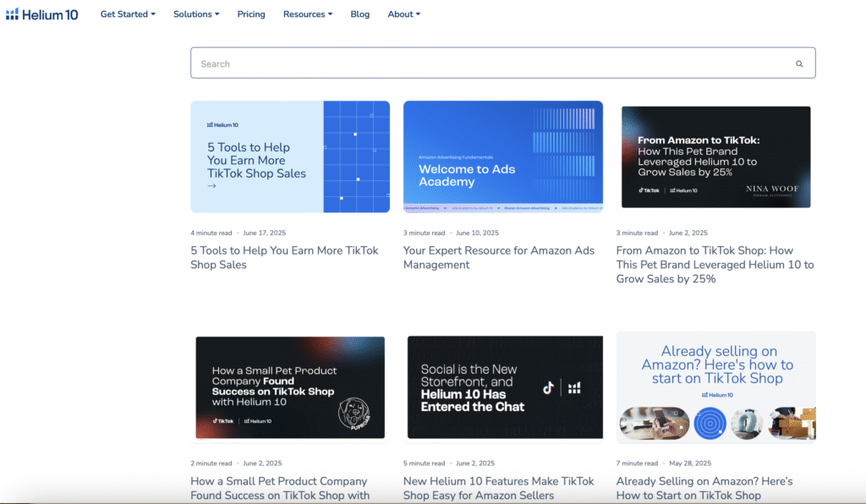Open the Social is the New Storefront thumbnail
The image size is (866, 504).
coord(503,387)
